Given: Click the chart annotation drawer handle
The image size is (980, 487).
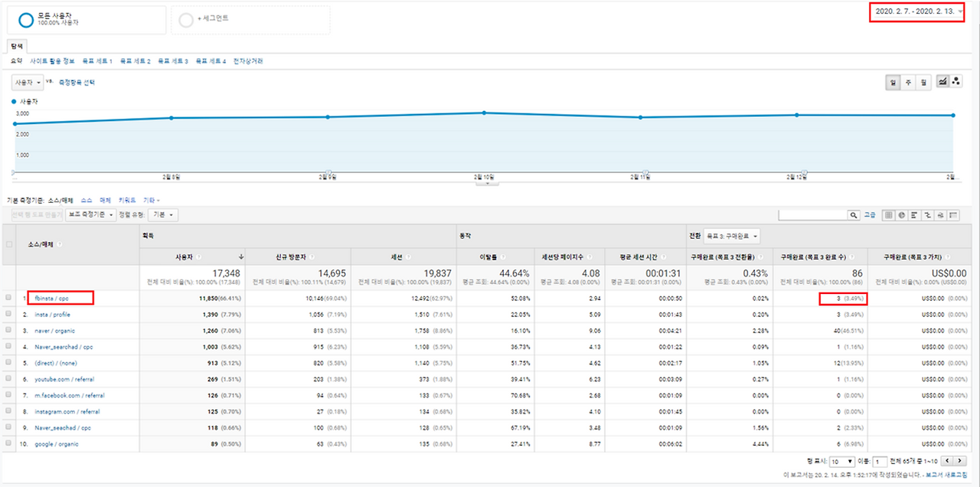Looking at the screenshot, I should tap(486, 184).
